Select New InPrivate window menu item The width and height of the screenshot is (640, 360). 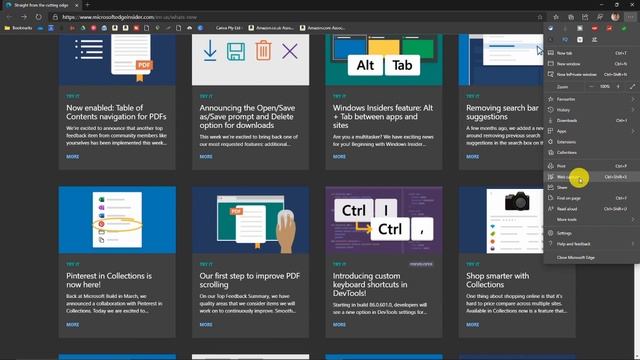(x=590, y=74)
